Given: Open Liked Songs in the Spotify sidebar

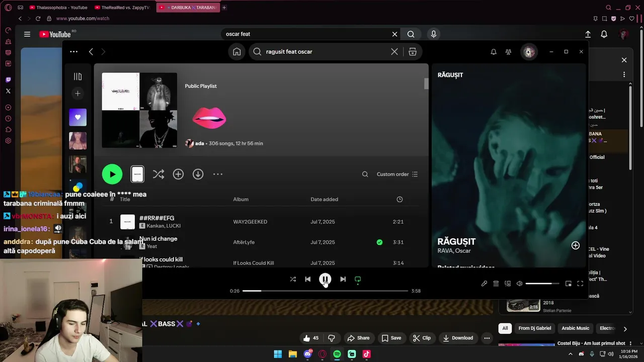Looking at the screenshot, I should [77, 117].
